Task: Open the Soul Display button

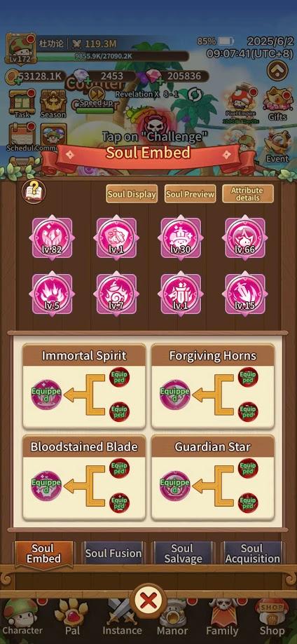Action: (132, 194)
